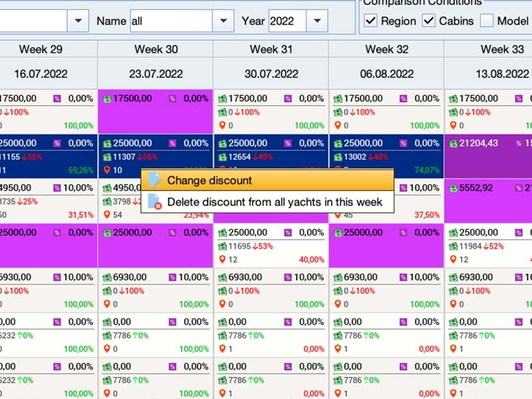
Task: Enable the Model checkbox
Action: 487,21
